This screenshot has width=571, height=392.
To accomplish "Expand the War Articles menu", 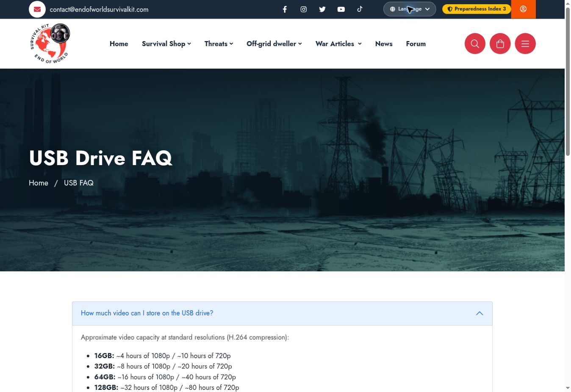I will tap(338, 44).
